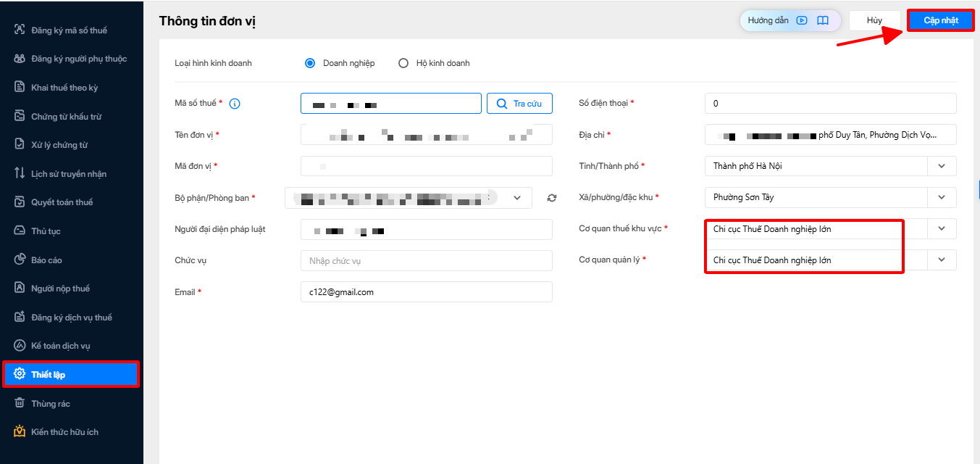This screenshot has width=980, height=464.
Task: Click the Chức vụ input field
Action: click(426, 261)
